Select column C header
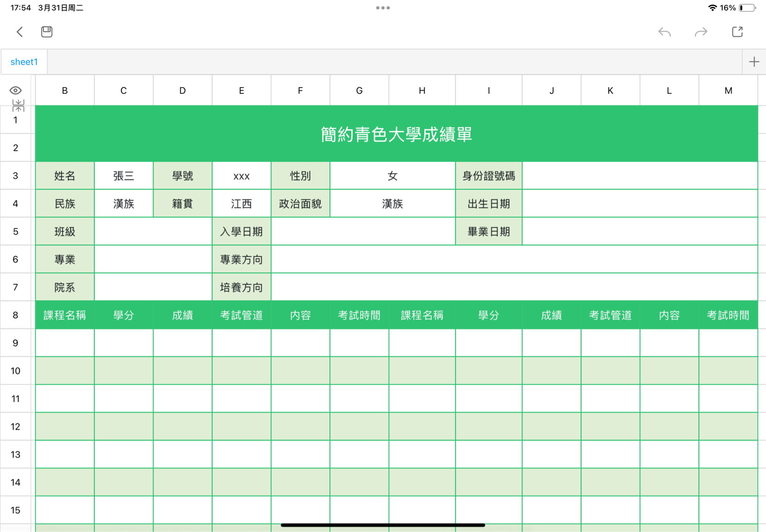 pos(124,91)
